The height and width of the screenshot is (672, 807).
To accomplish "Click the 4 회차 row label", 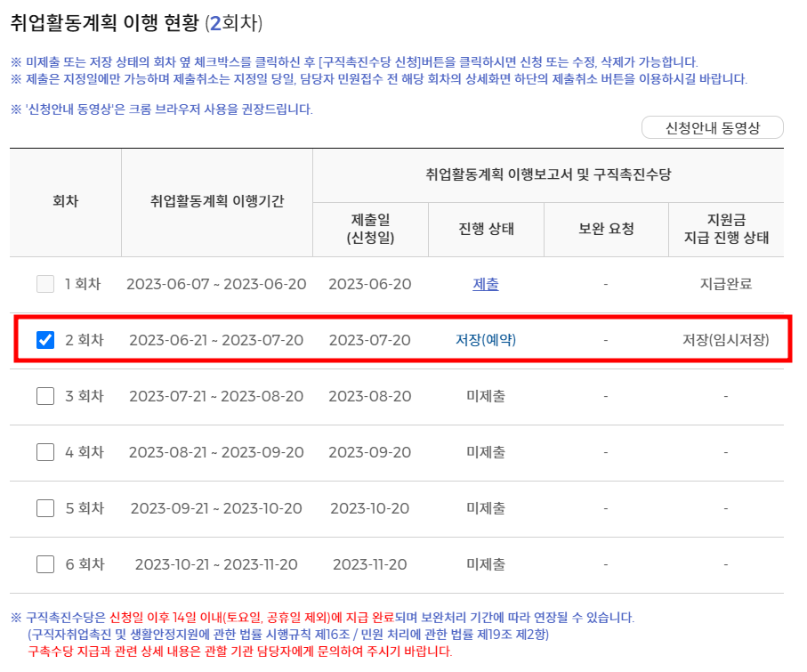I will coord(85,452).
